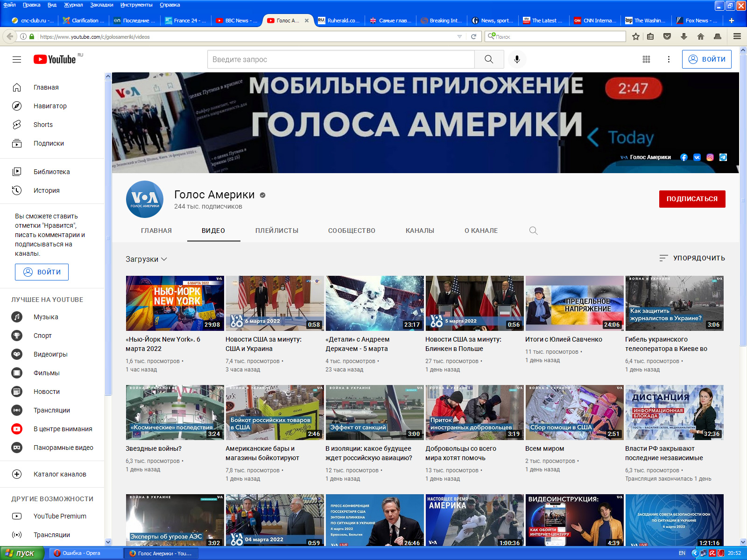
Task: Click the magnifier search button beside the query field
Action: pos(489,59)
